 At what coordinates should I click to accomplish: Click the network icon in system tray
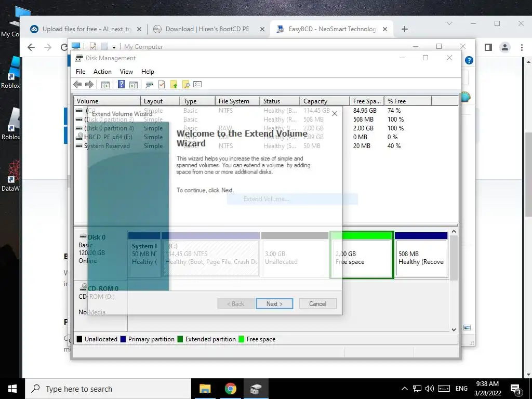click(x=417, y=389)
